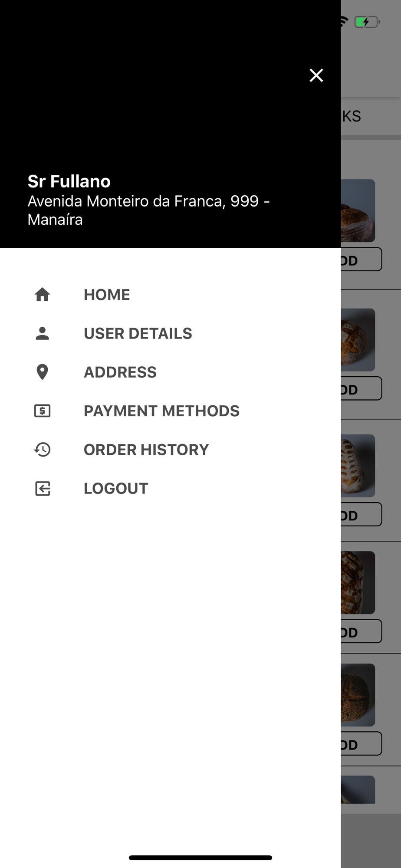Tap the battery charging status icon
401x868 pixels.
[x=367, y=22]
